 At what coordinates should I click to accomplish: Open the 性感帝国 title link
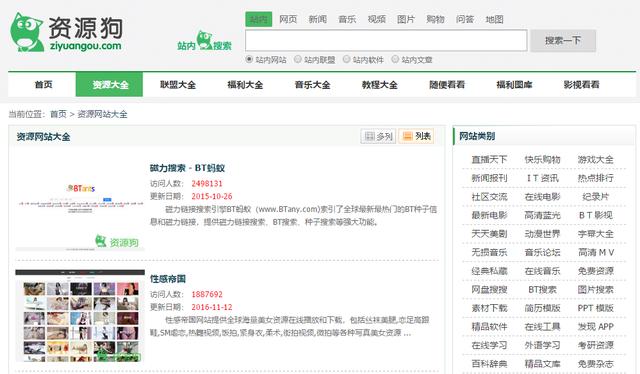tap(168, 279)
